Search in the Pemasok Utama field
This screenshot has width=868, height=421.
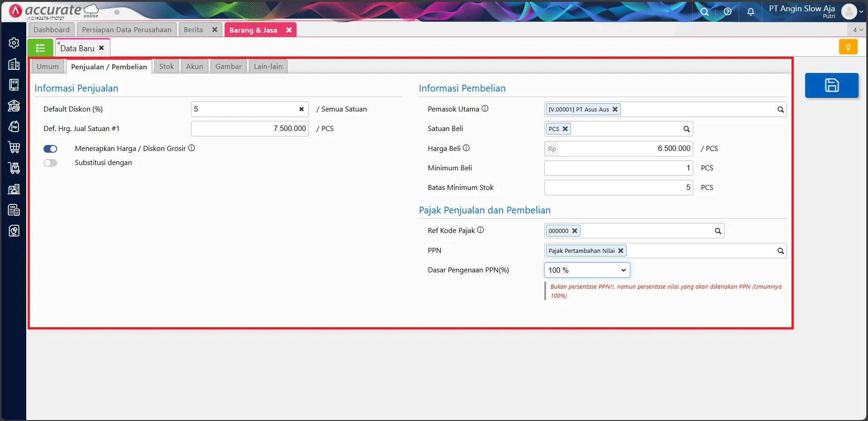[781, 109]
